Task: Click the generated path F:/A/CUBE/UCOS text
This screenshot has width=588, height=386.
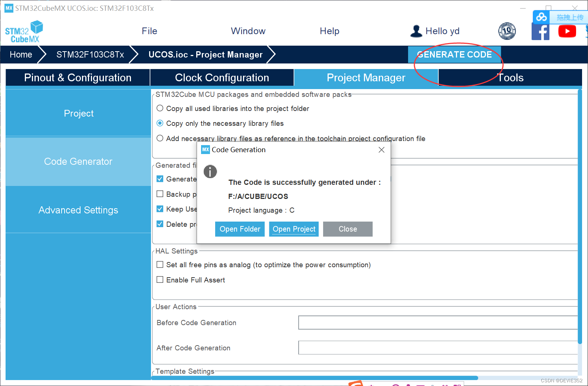Action: coord(258,196)
